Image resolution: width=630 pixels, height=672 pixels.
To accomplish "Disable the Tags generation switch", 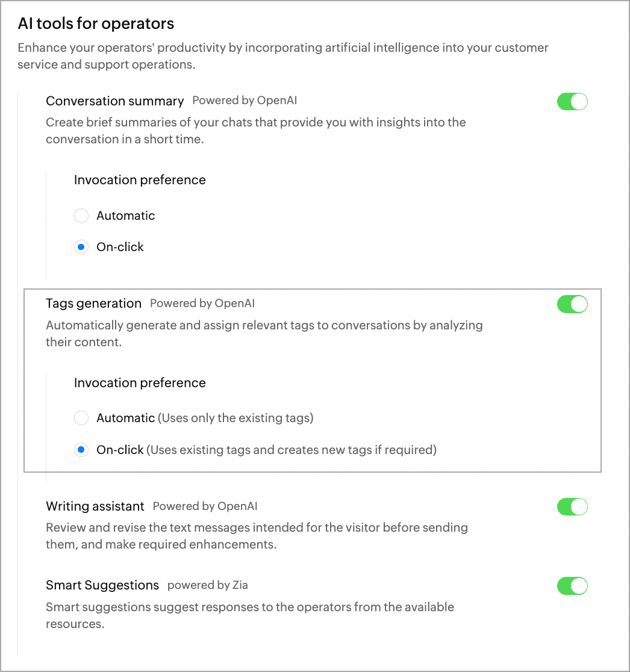I will 572,305.
